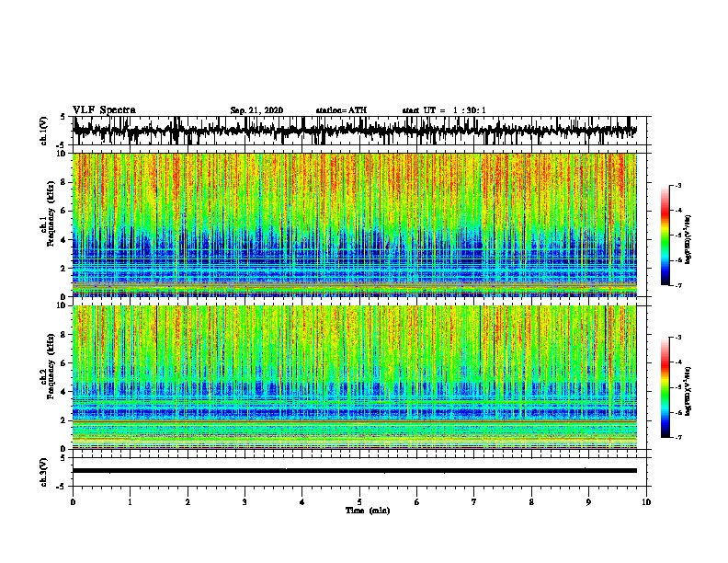The width and height of the screenshot is (728, 563).
Task: Click the "ch.3(V)" waveform axis label
Action: [44, 472]
